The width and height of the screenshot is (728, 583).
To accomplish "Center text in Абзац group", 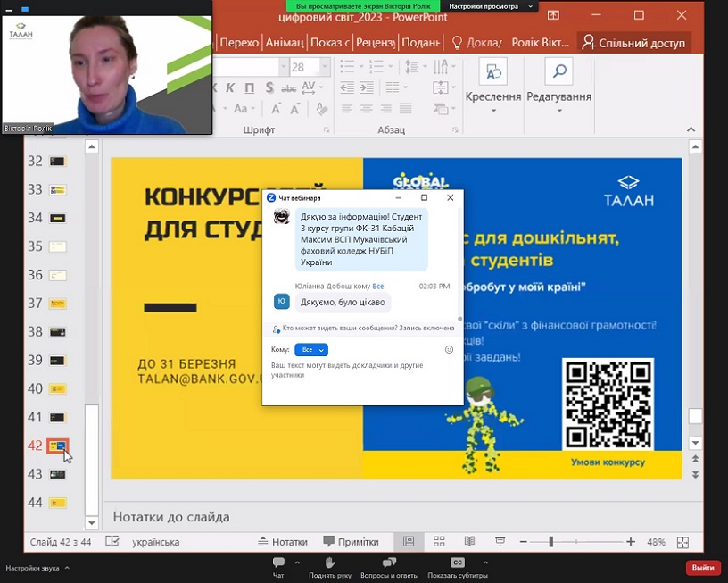I will pyautogui.click(x=367, y=109).
